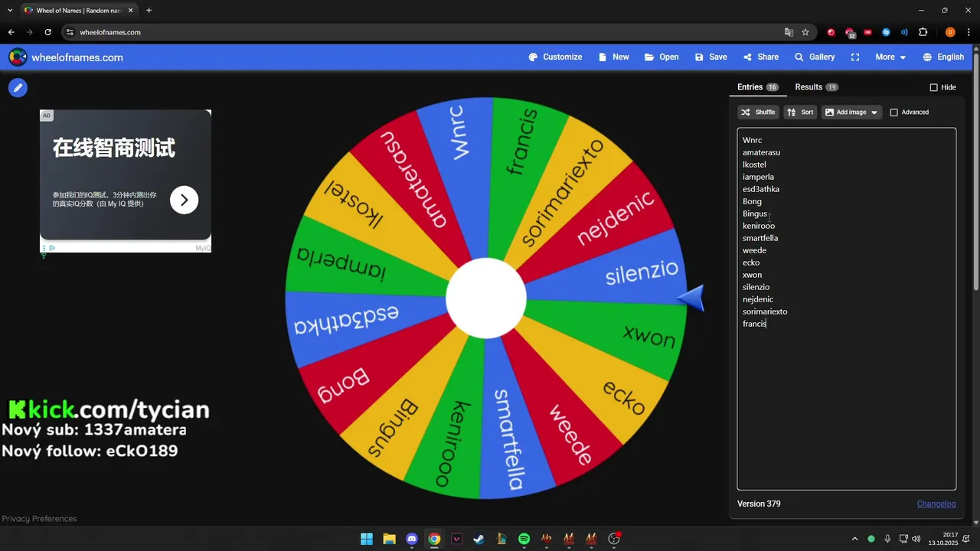Screen dimensions: 980x551
Task: Open the English language selector
Action: click(943, 57)
